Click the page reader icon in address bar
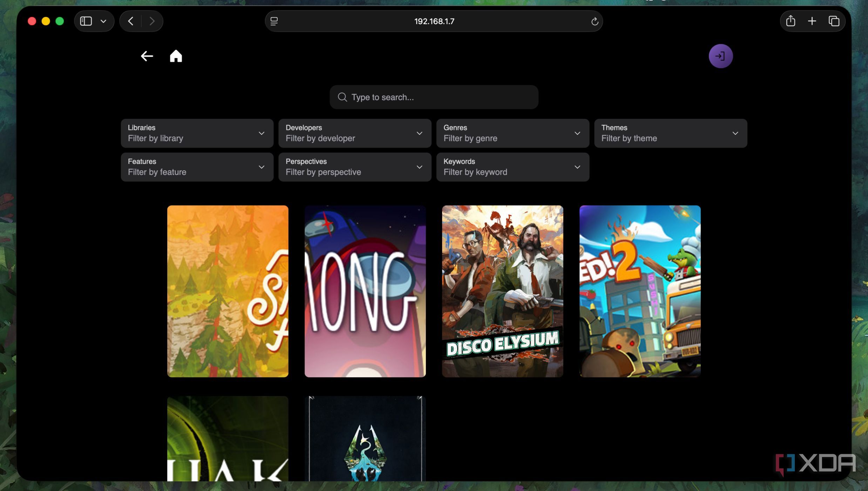 (274, 21)
